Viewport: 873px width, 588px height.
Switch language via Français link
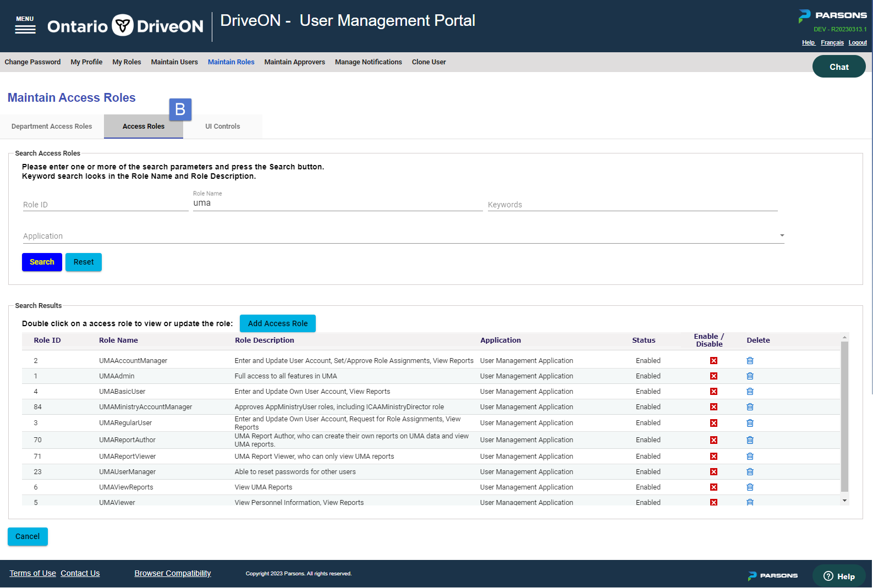(x=832, y=42)
